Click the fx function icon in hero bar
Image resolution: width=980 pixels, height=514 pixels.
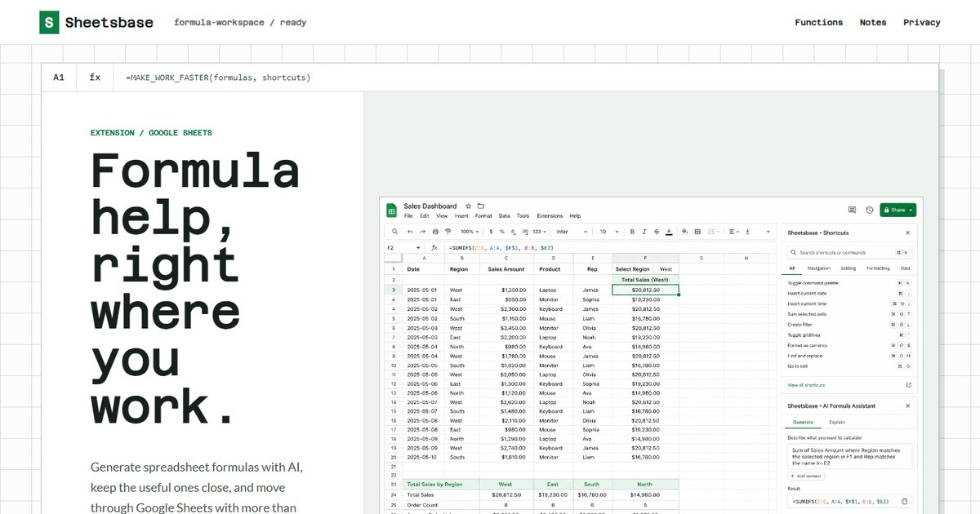click(x=95, y=78)
